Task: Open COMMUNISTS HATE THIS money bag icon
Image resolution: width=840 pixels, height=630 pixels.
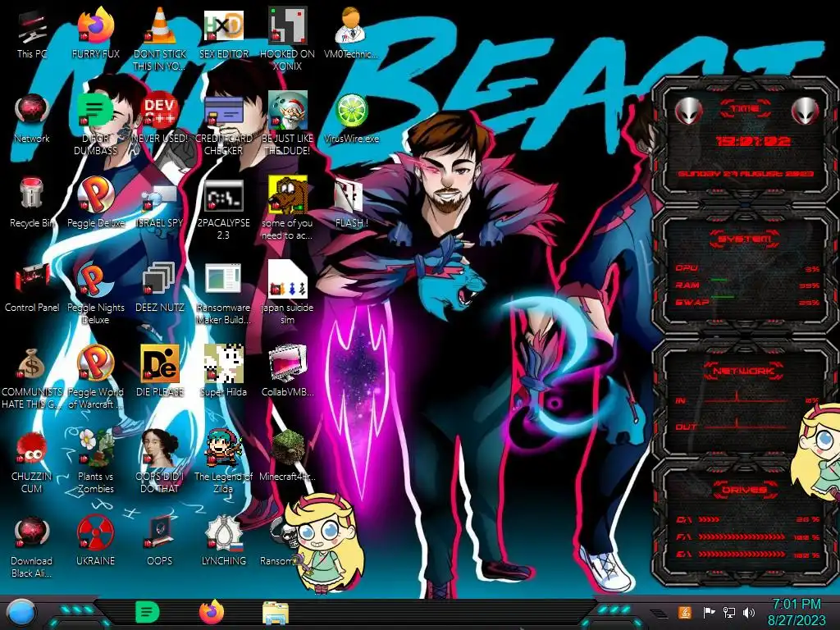Action: pyautogui.click(x=32, y=378)
